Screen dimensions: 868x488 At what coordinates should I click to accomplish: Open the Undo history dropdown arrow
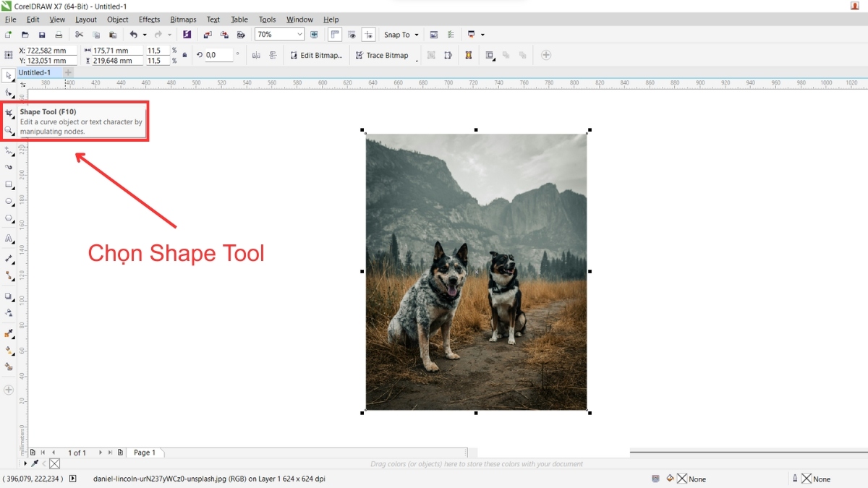[x=145, y=35]
